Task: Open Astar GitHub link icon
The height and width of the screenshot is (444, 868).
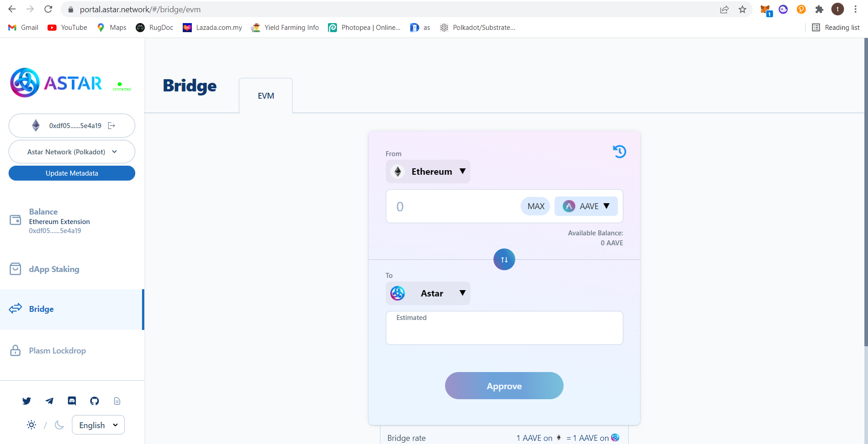Action: [95, 401]
